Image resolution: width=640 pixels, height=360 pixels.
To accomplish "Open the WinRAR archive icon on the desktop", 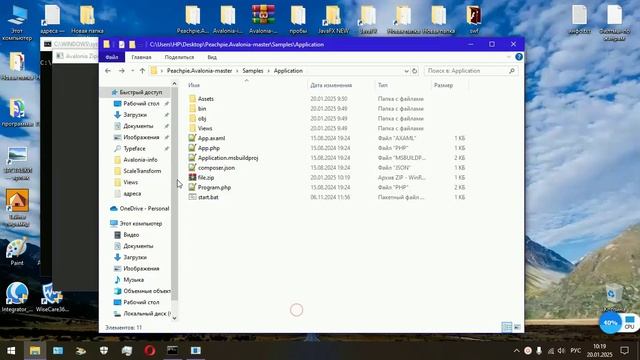I will tap(263, 19).
